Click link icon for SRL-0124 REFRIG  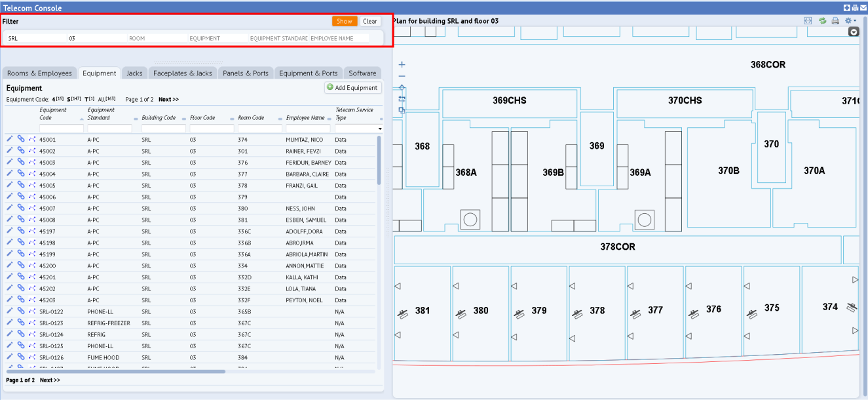[x=21, y=334]
